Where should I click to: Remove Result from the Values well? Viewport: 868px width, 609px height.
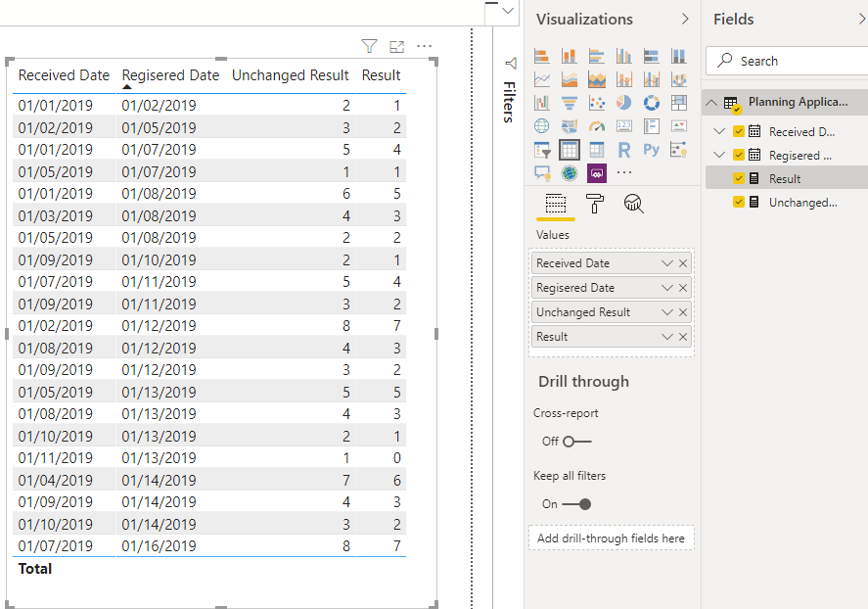tap(683, 337)
